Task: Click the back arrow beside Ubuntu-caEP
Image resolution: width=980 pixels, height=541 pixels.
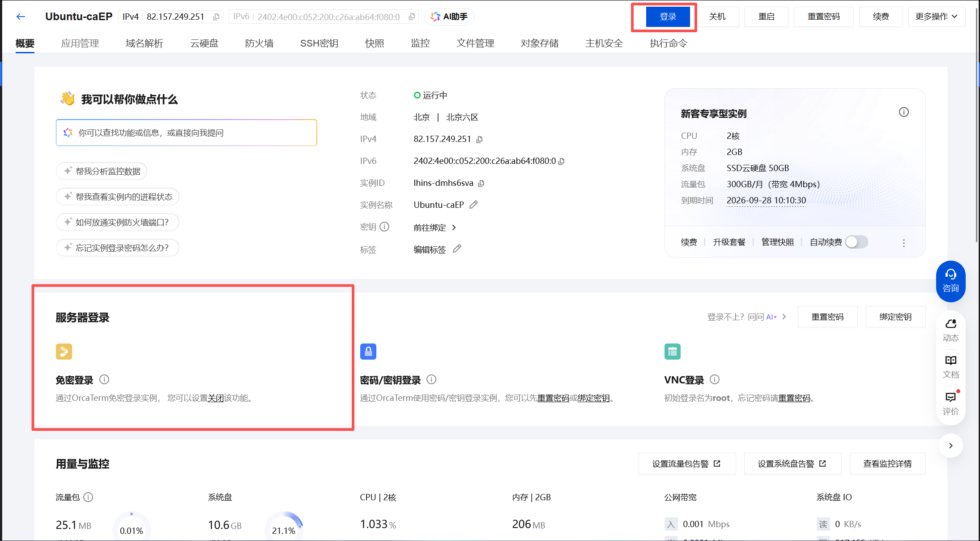Action: pyautogui.click(x=21, y=17)
